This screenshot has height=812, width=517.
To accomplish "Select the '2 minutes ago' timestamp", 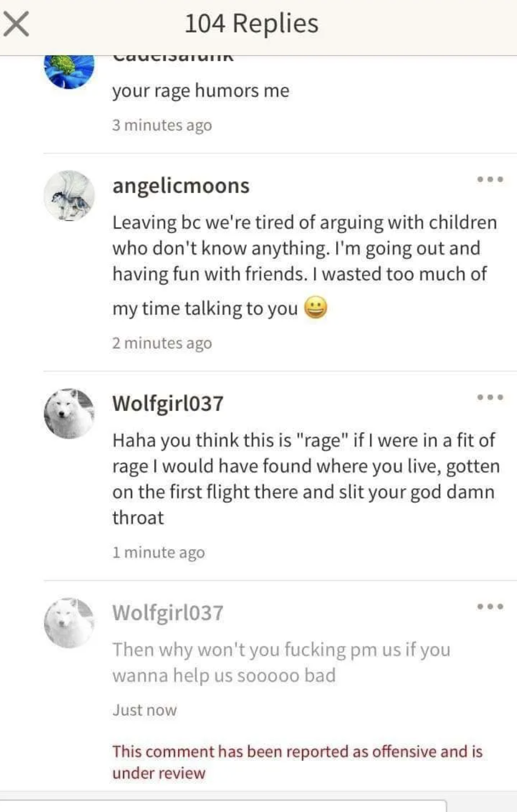I will [x=162, y=343].
